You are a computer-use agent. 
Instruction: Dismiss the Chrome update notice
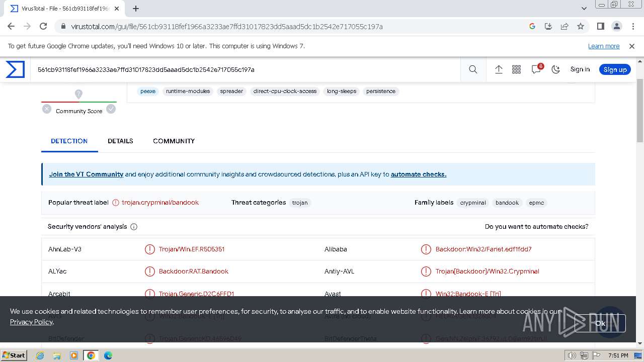[632, 46]
